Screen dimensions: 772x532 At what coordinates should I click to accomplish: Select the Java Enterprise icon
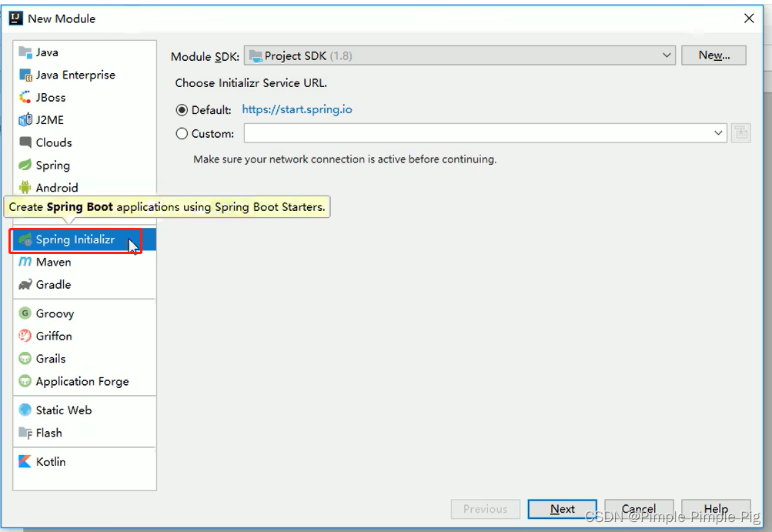click(25, 75)
